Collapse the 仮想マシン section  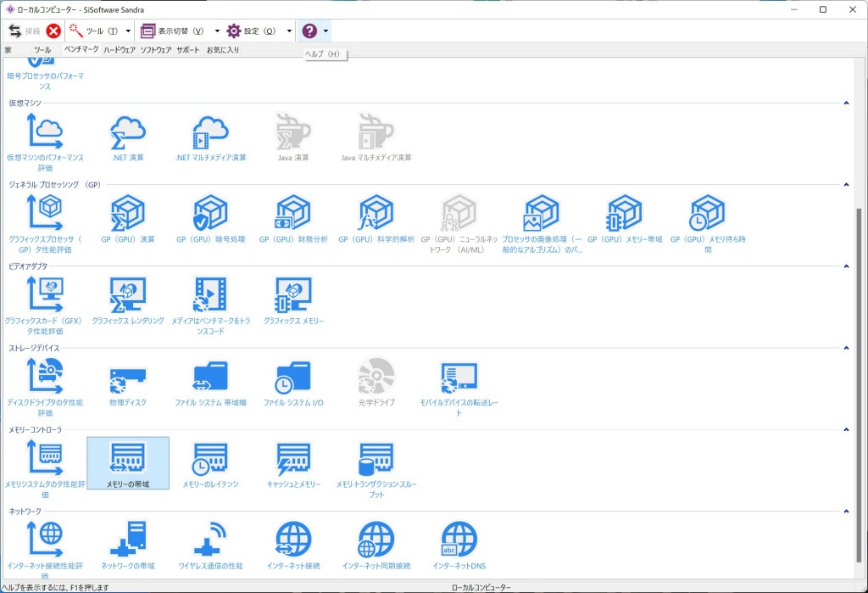tap(845, 103)
